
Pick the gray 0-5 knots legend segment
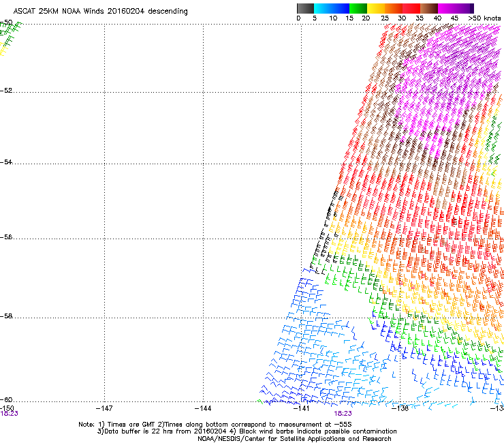(305, 8)
